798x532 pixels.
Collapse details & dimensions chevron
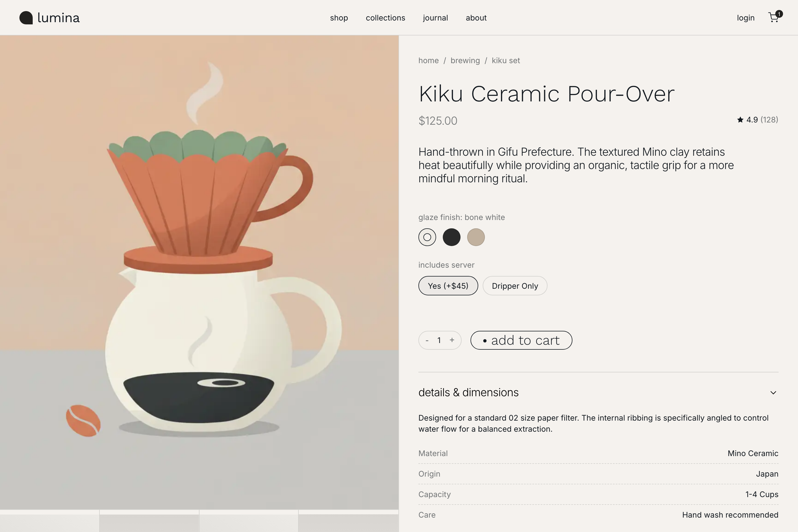[x=773, y=393]
